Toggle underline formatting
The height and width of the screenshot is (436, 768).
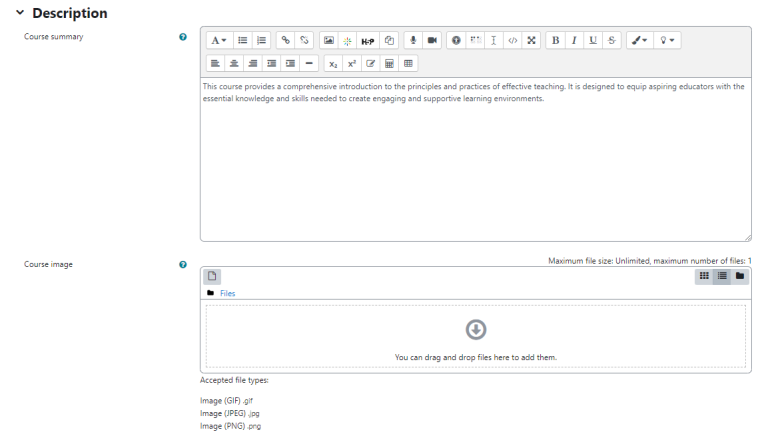593,40
